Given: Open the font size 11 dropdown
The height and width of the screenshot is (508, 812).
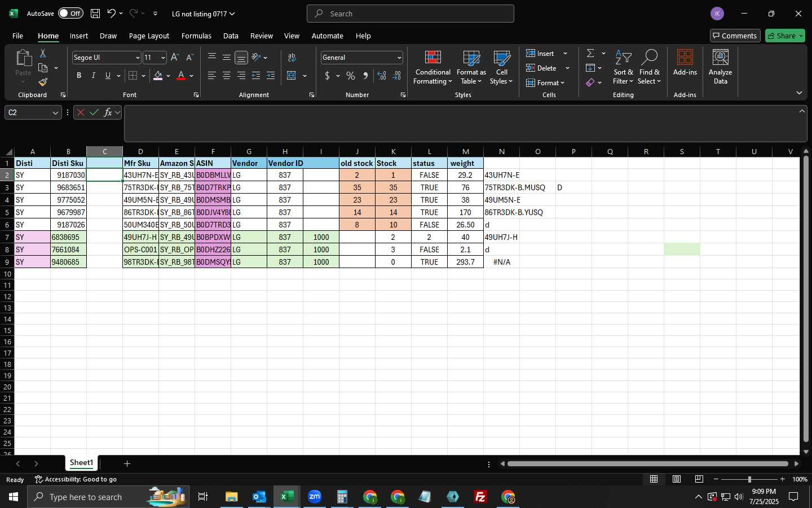Looking at the screenshot, I should (163, 58).
